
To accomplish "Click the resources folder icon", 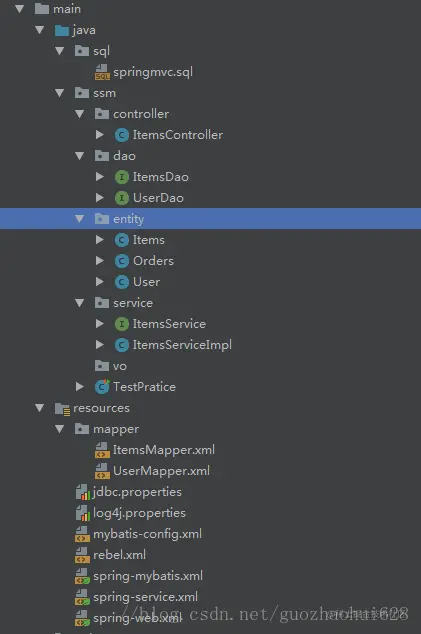I will [62, 409].
